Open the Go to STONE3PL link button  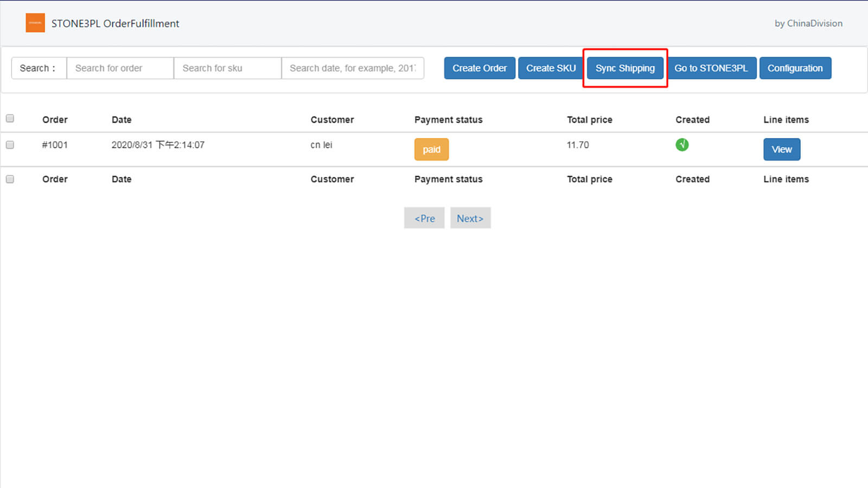(x=711, y=68)
